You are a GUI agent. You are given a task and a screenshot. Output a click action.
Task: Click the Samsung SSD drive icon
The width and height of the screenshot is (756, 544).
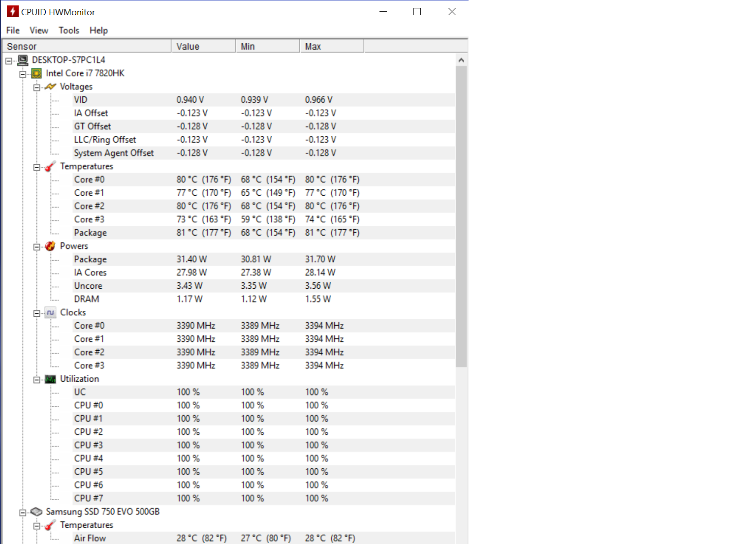tap(36, 512)
